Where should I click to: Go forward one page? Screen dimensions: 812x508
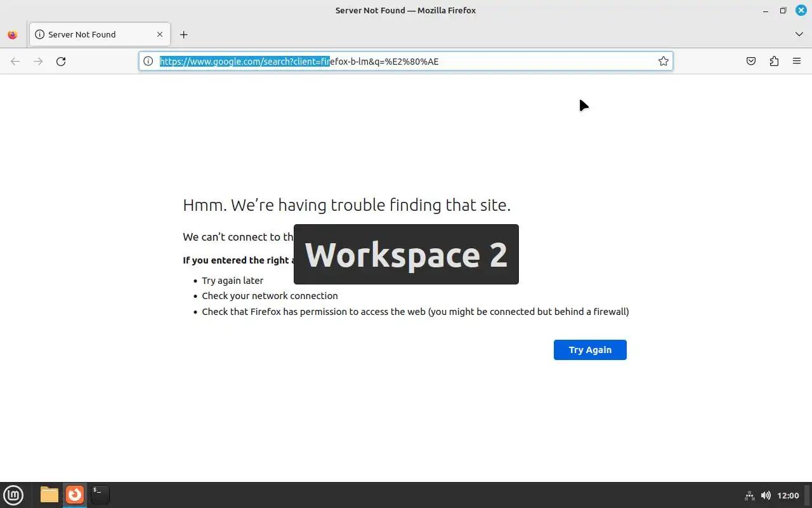(38, 61)
